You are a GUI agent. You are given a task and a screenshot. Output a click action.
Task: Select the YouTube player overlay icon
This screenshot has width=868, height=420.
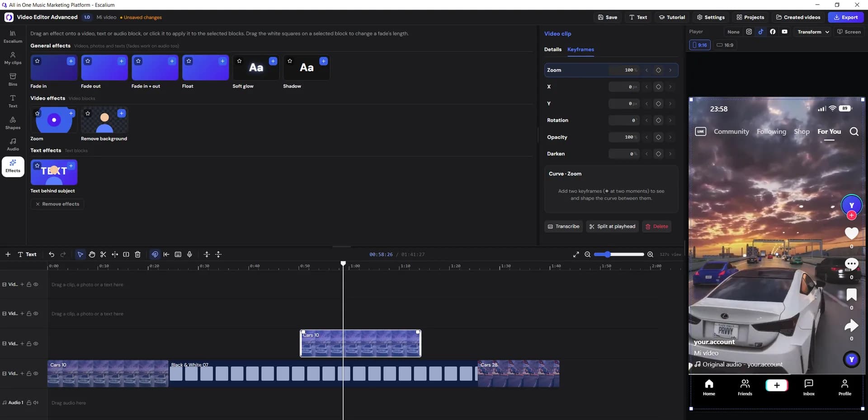point(785,32)
